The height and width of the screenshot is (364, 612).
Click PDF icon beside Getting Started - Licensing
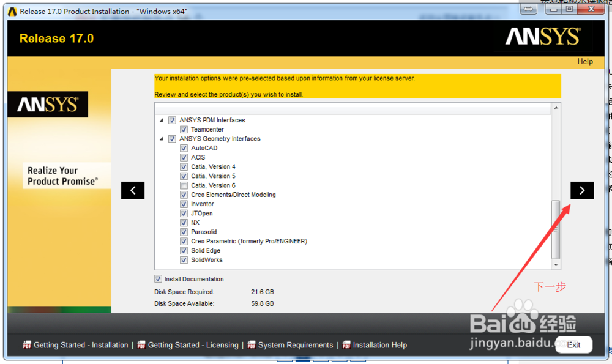click(x=141, y=345)
